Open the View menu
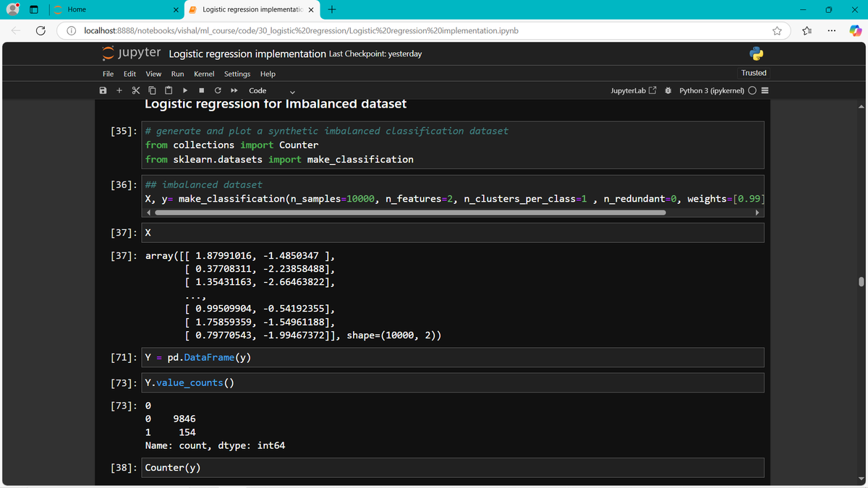 point(153,74)
